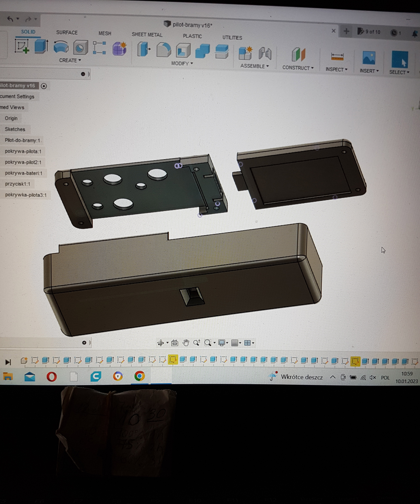Switch to the SURFACE tab
This screenshot has width=420, height=504.
click(x=67, y=33)
